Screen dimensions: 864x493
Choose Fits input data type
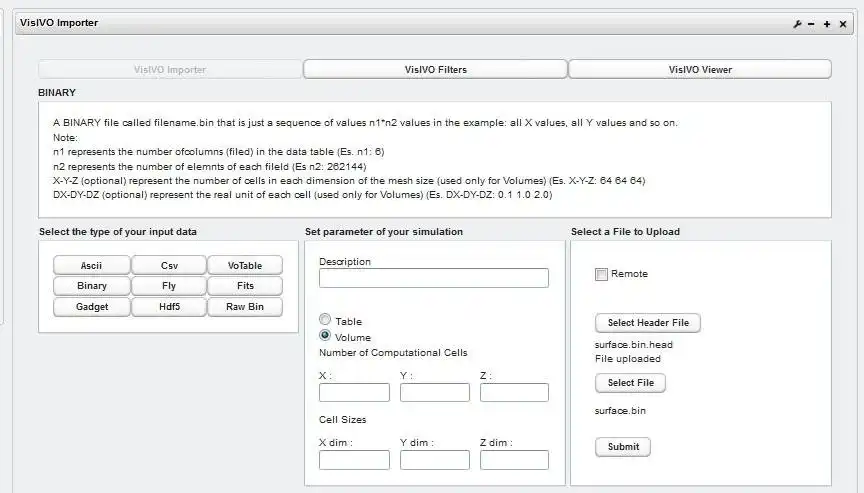coord(245,286)
